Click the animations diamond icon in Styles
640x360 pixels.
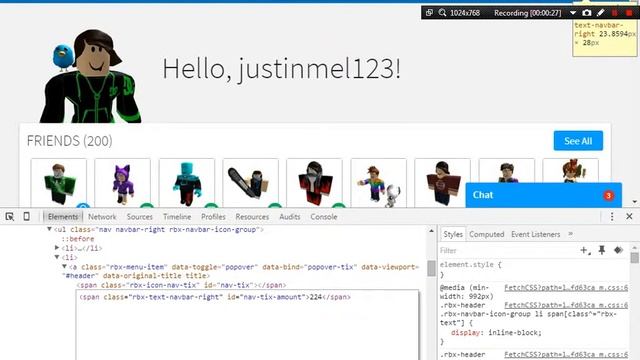click(618, 250)
